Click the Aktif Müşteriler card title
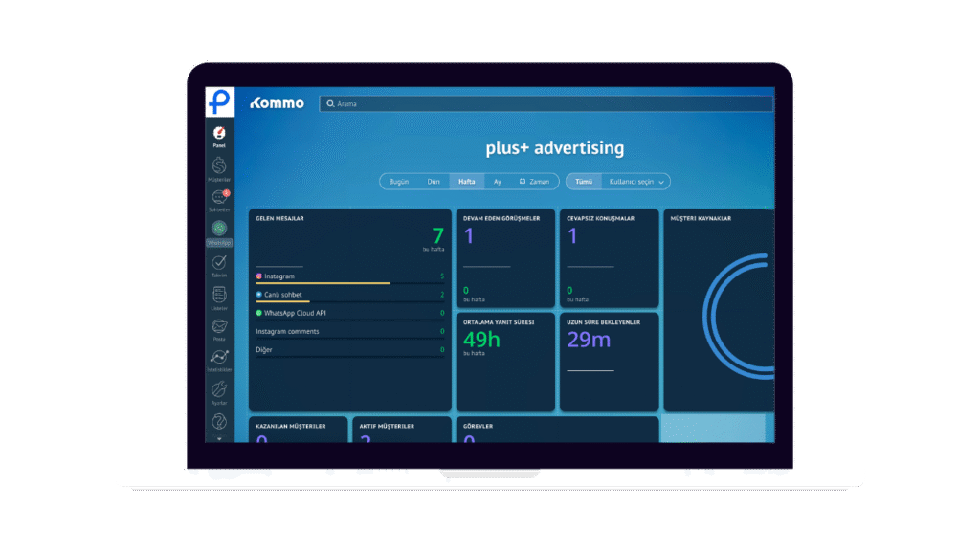The width and height of the screenshot is (980, 551). pos(387,426)
